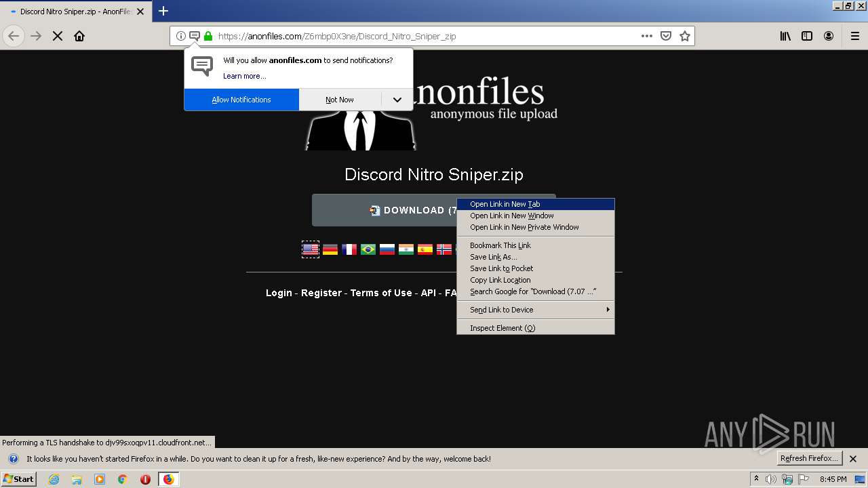Go to the Firefox home page
The image size is (868, 488).
tap(79, 36)
